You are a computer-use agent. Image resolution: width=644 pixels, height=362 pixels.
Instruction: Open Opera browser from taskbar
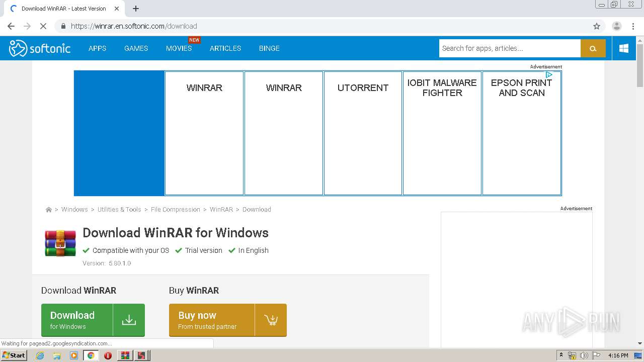108,355
